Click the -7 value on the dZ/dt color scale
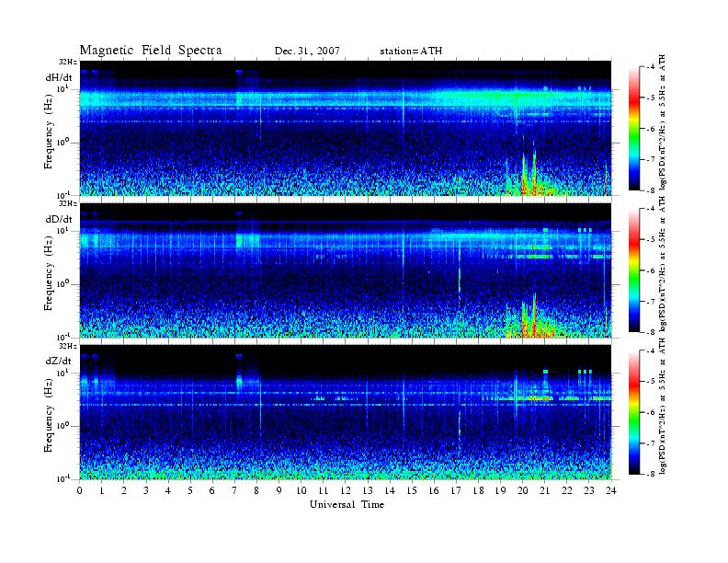 652,443
